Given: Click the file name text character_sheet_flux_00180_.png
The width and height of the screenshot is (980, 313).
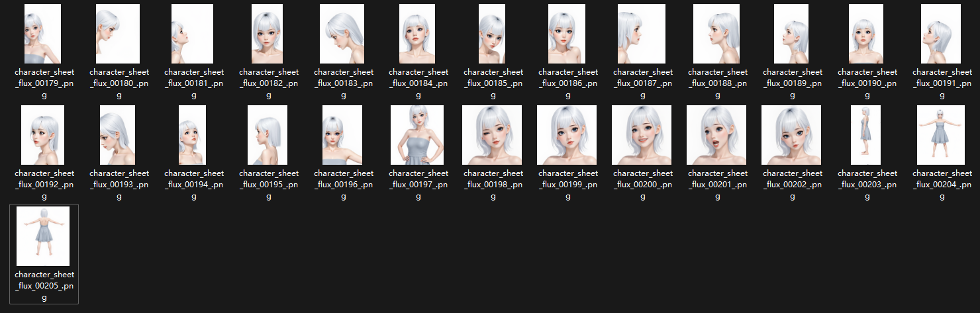Looking at the screenshot, I should click(x=119, y=83).
